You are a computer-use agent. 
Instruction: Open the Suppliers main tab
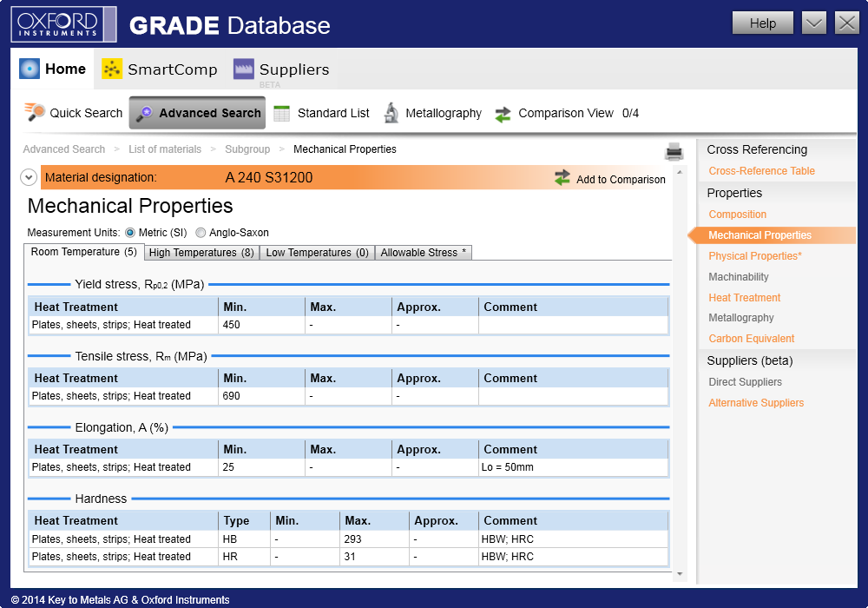pyautogui.click(x=282, y=69)
